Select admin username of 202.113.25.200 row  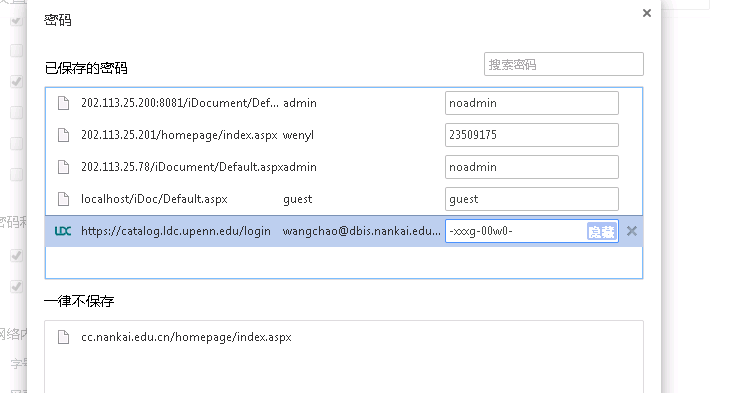(x=299, y=103)
